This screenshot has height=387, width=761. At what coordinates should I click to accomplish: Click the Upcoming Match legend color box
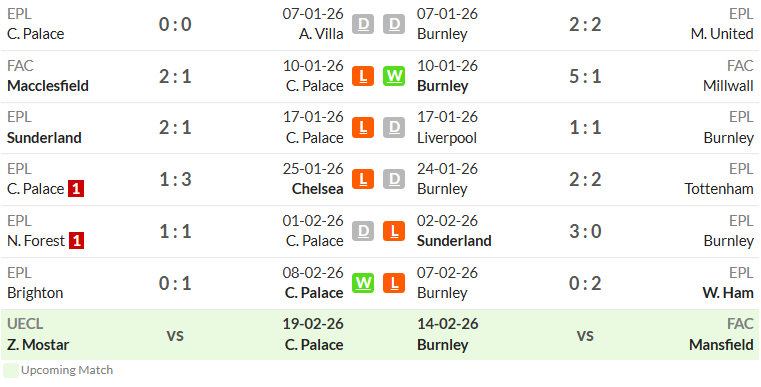point(11,370)
